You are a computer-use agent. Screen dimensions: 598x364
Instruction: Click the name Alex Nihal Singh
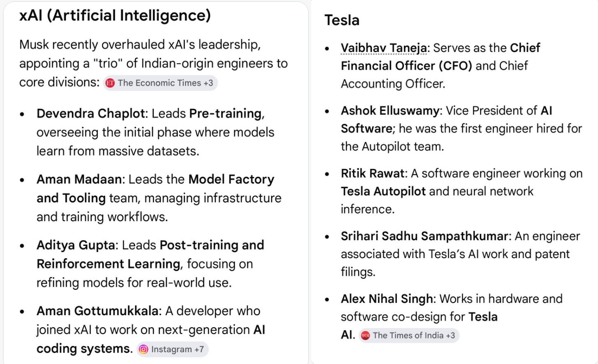pos(386,299)
